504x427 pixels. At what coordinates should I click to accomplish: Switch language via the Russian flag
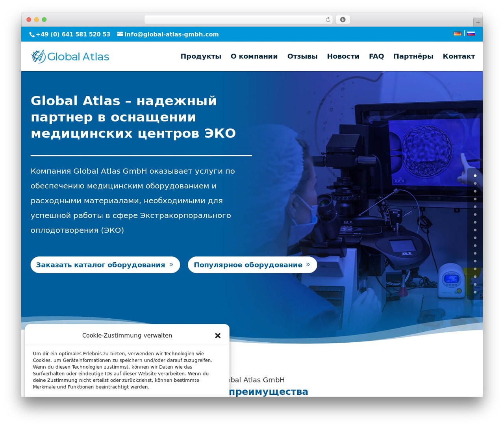click(x=471, y=33)
